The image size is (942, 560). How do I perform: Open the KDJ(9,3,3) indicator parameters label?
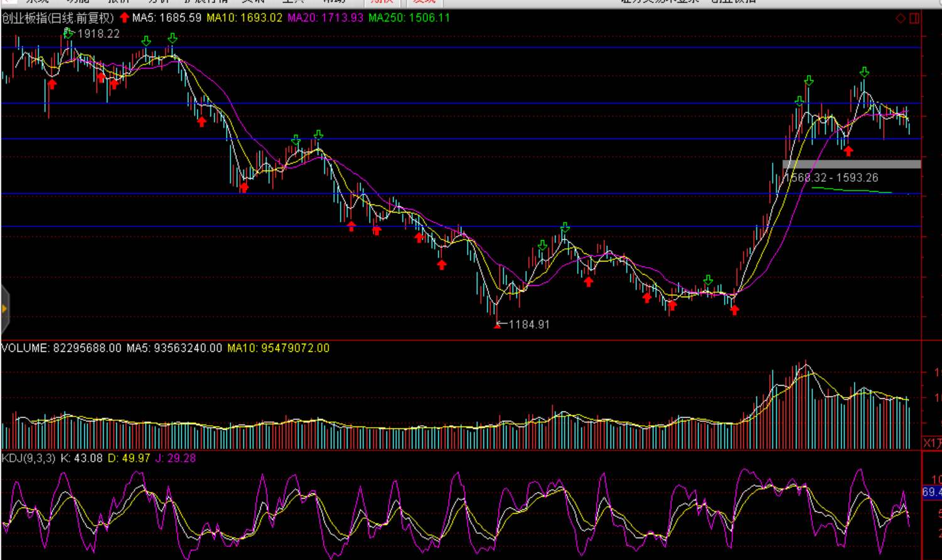point(28,458)
